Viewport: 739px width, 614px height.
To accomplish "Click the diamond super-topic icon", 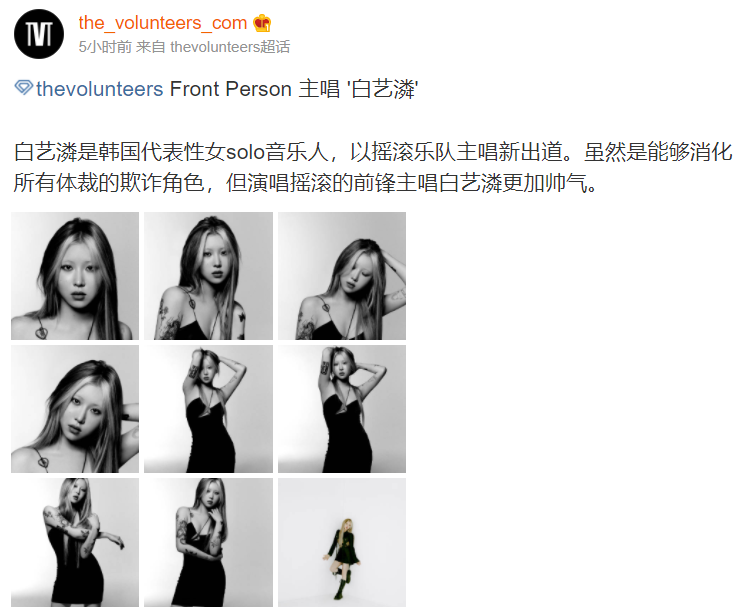I will coord(23,88).
